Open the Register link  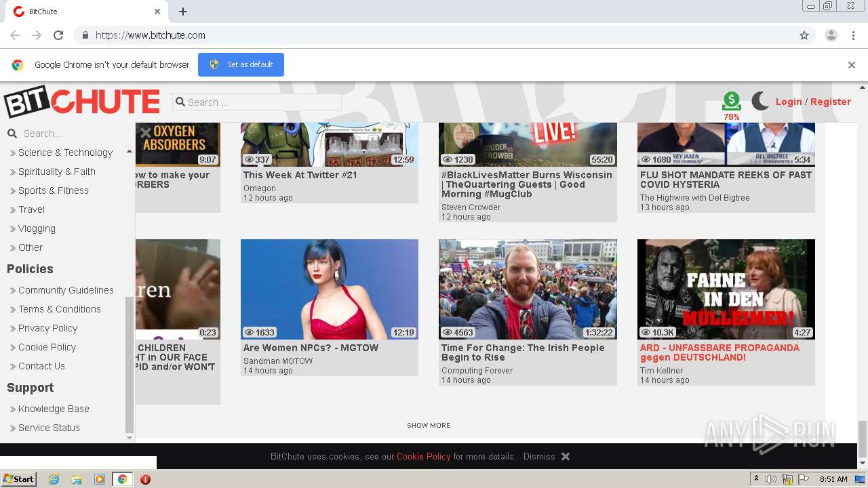831,102
